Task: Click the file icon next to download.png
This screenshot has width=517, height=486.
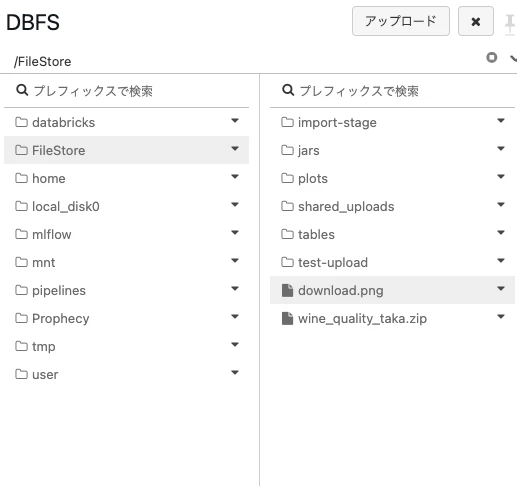Action: [287, 290]
